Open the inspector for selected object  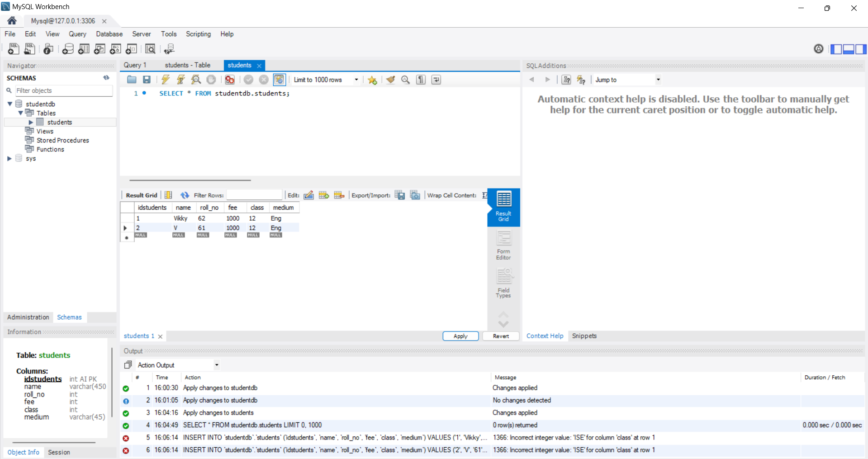click(x=48, y=49)
